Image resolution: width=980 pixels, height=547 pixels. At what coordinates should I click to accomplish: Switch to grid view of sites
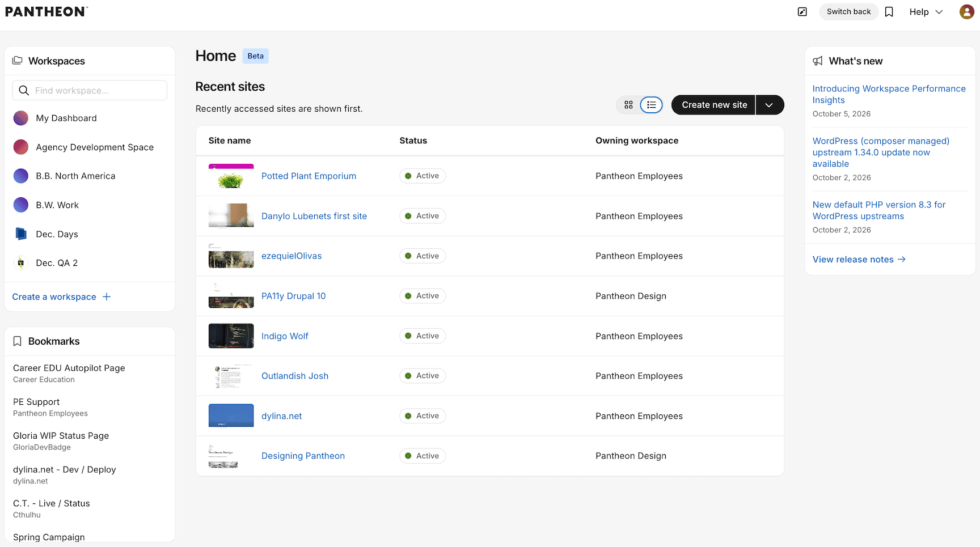click(x=628, y=105)
